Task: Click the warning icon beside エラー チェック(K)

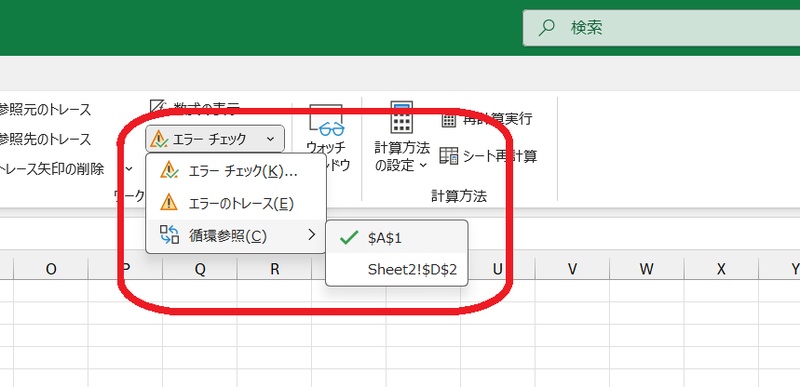Action: [x=169, y=171]
